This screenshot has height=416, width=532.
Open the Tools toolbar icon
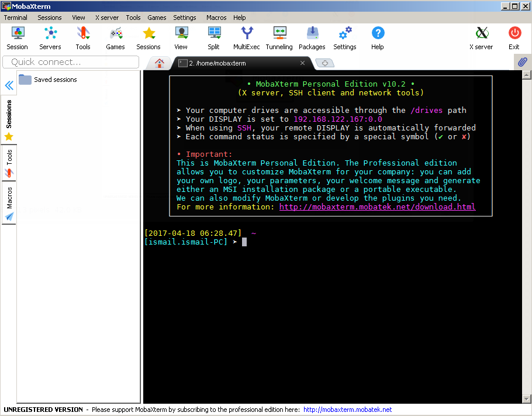(x=83, y=38)
